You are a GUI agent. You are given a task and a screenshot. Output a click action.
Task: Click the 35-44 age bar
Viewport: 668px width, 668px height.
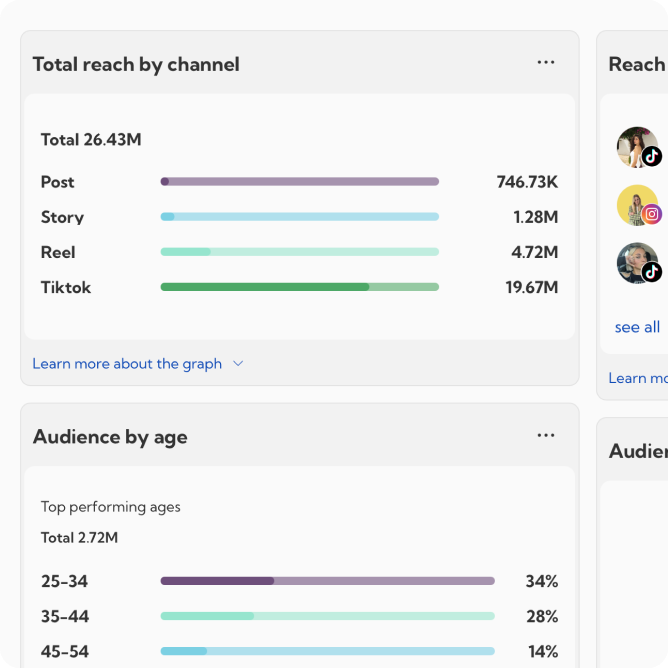point(328,616)
